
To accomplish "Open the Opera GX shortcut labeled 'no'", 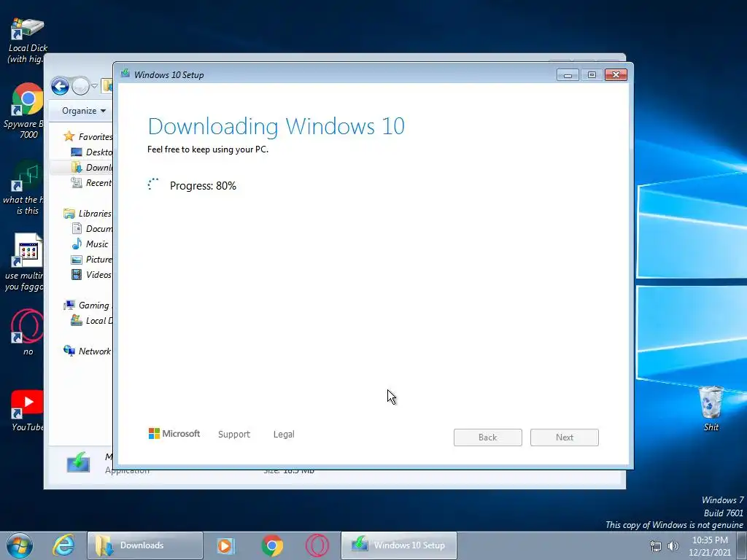I will pos(27,332).
